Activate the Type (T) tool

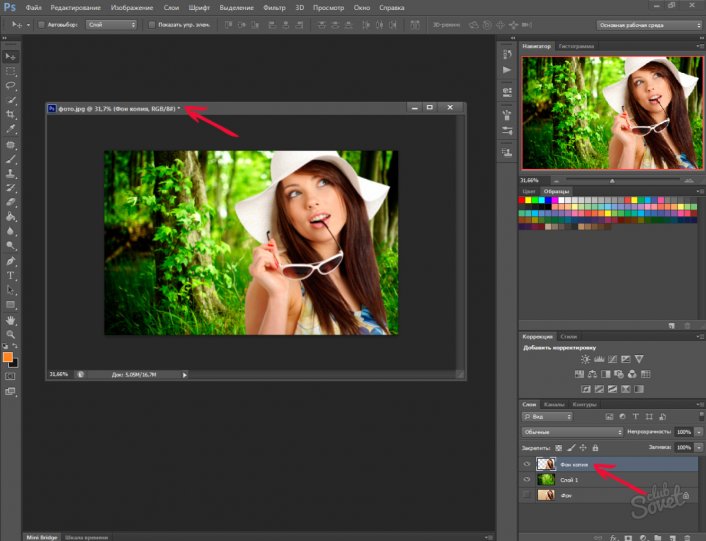point(11,274)
